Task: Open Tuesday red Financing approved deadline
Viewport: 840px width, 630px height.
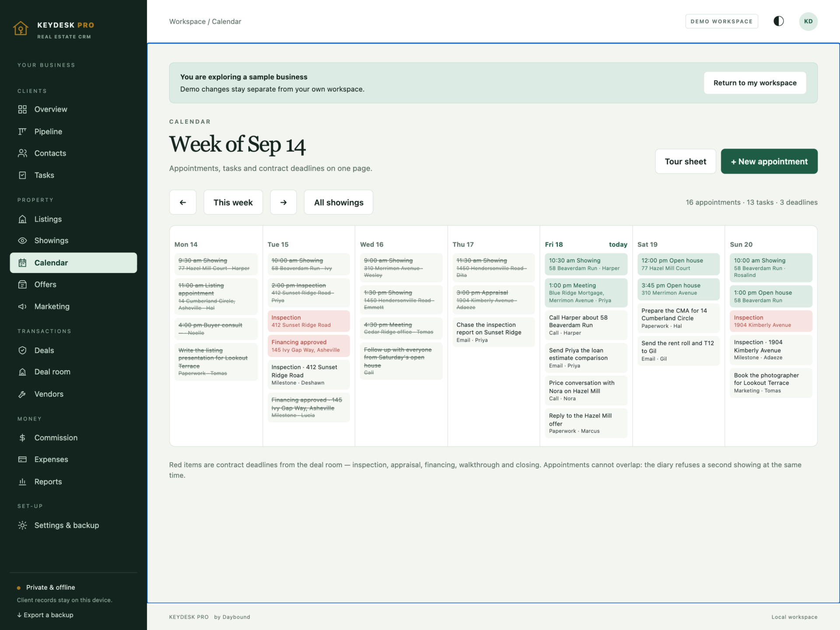Action: coord(308,346)
